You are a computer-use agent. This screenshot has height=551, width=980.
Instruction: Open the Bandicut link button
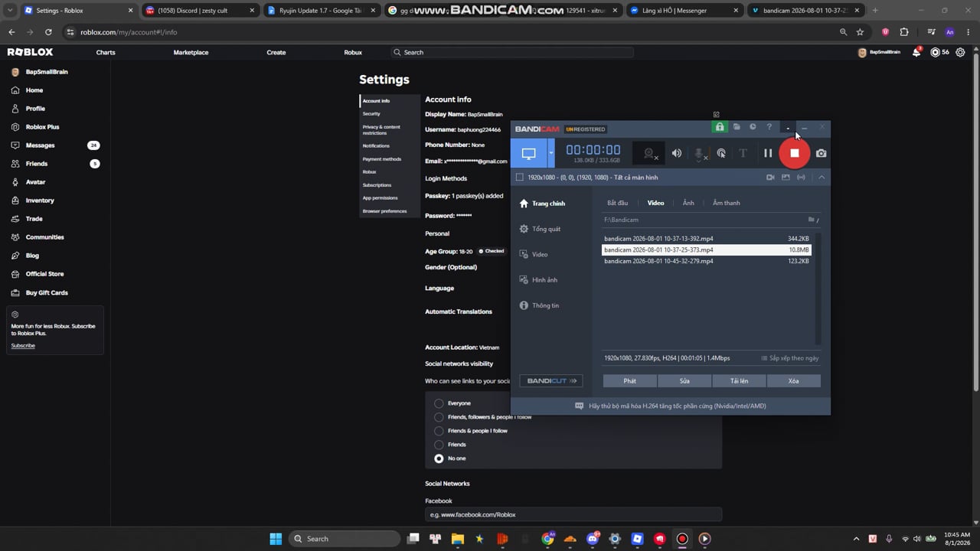550,380
